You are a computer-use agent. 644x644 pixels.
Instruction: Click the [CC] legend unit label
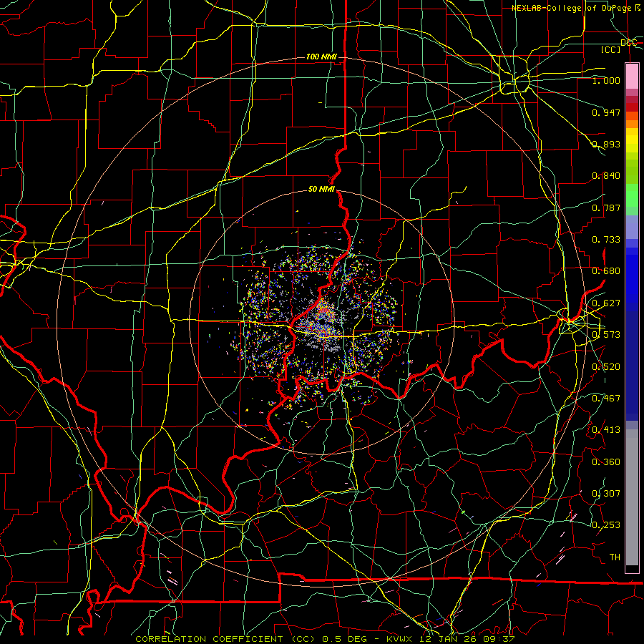coord(611,49)
